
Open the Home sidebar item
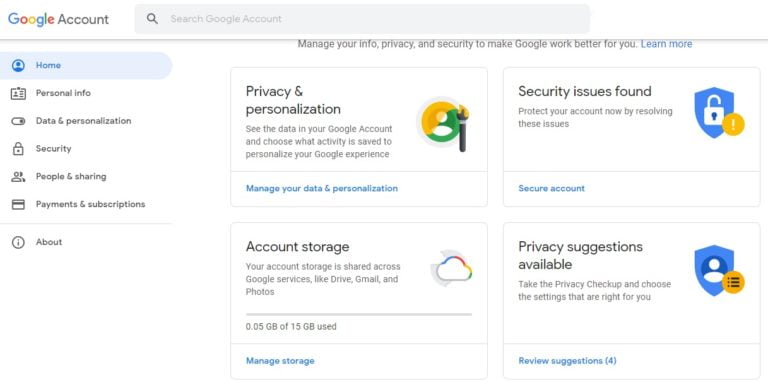tap(86, 66)
